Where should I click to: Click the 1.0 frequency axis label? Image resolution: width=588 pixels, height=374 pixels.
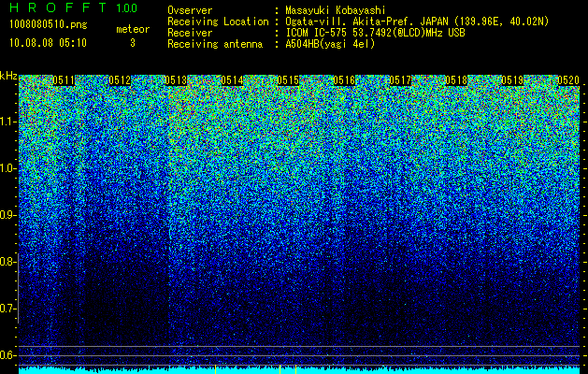[x=7, y=169]
